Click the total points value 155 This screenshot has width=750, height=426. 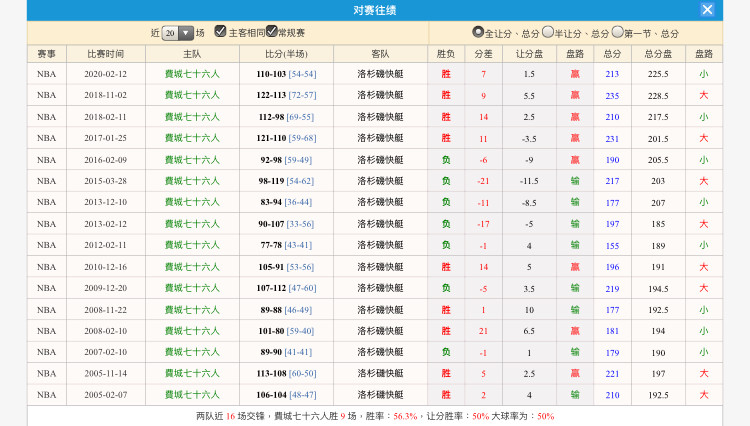[x=612, y=246]
